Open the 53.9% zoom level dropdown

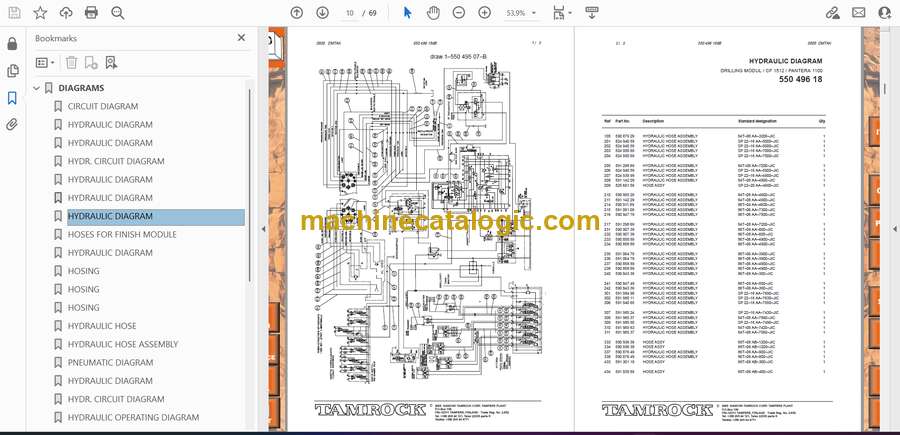coord(521,13)
